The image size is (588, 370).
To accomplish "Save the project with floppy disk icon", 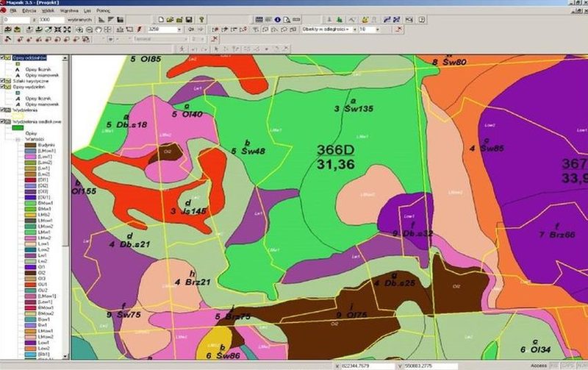I will [x=189, y=20].
